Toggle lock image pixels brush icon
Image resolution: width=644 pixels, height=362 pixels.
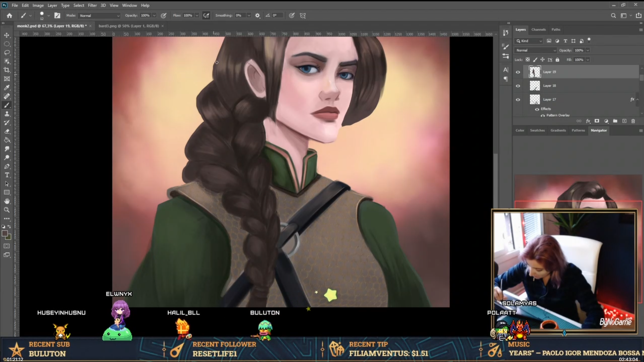coord(535,60)
